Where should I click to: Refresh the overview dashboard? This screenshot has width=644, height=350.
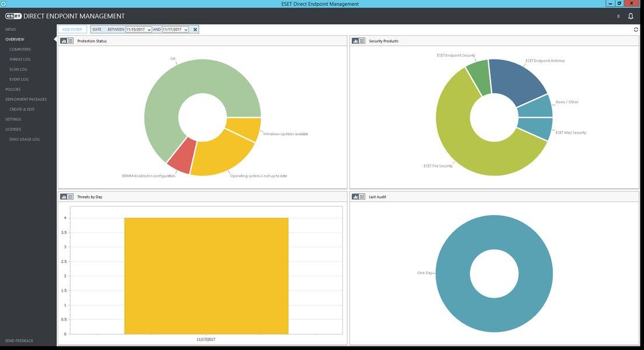click(636, 30)
